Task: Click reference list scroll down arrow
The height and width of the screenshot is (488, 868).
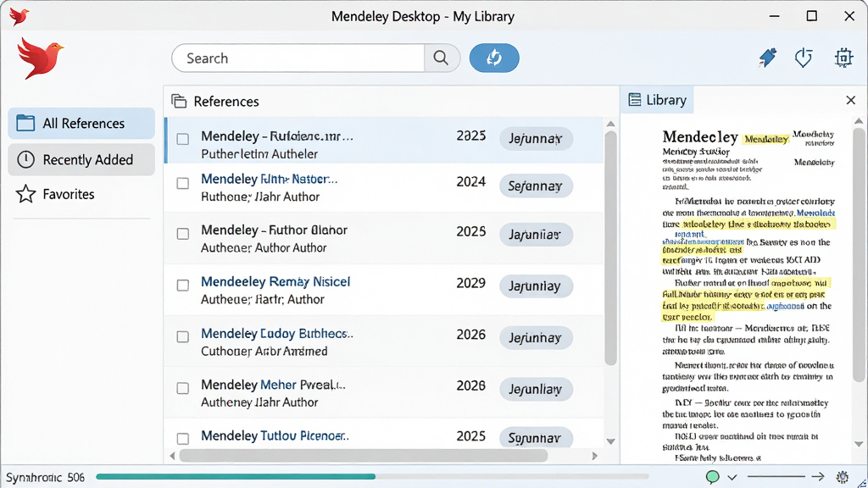Action: (x=610, y=441)
